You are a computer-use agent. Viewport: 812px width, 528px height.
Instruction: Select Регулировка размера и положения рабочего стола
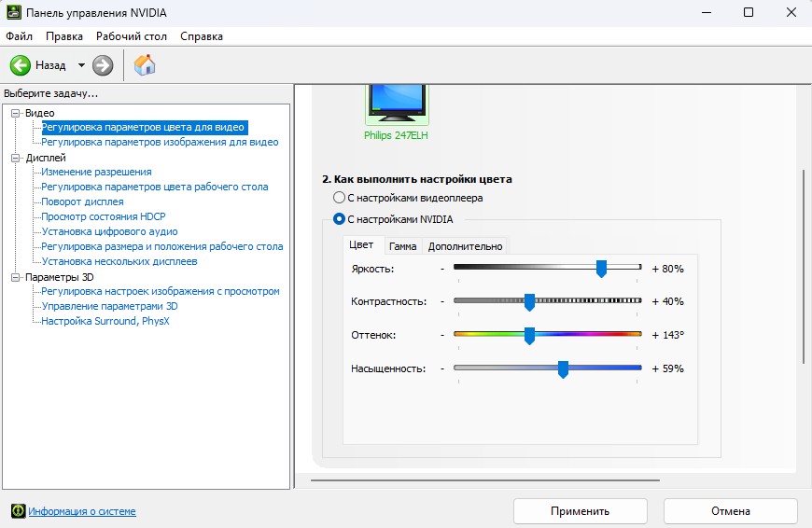pyautogui.click(x=162, y=246)
